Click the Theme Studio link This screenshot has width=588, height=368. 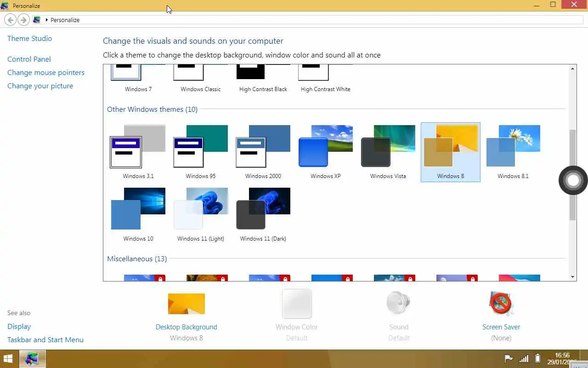29,38
